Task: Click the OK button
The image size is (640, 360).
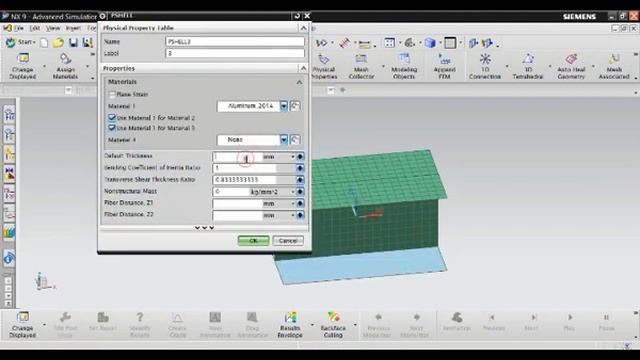Action: click(x=253, y=240)
